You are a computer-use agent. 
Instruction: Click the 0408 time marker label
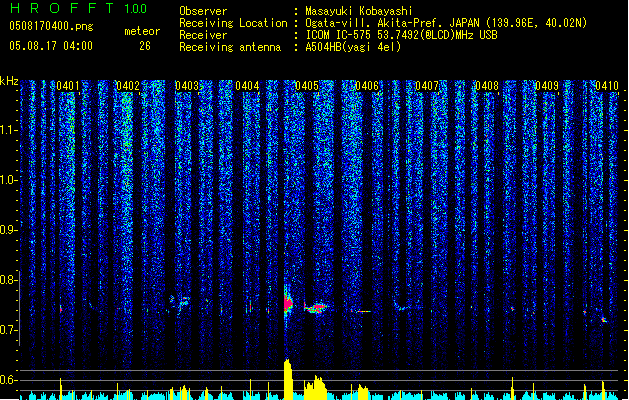point(487,86)
